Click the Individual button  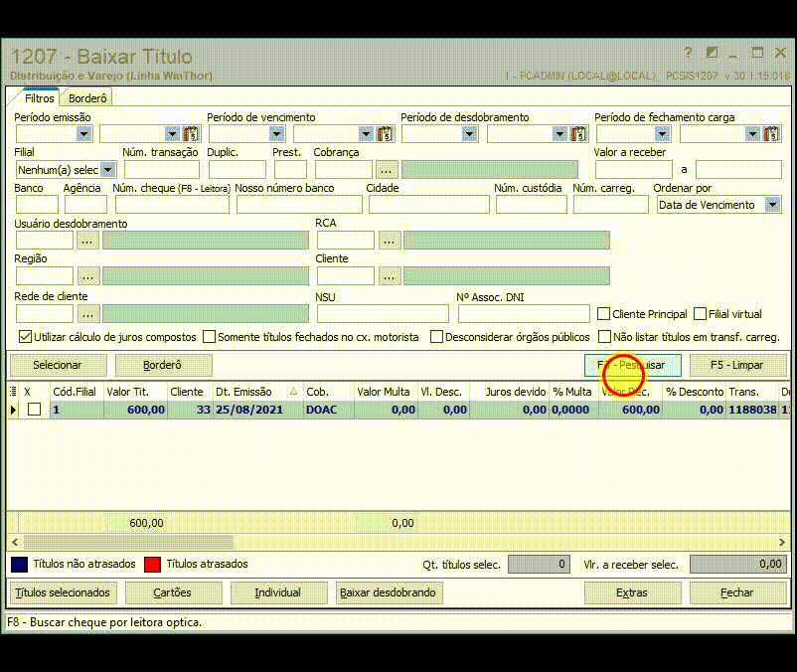[278, 592]
